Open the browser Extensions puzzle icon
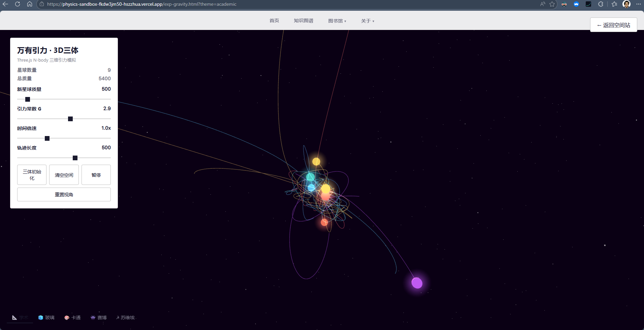This screenshot has width=644, height=330. (x=601, y=4)
